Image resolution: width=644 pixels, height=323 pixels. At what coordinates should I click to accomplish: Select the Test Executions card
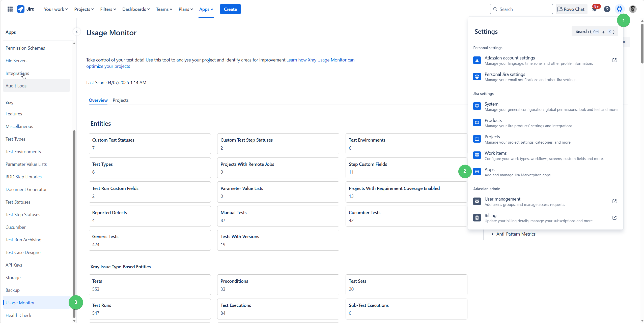coord(278,309)
